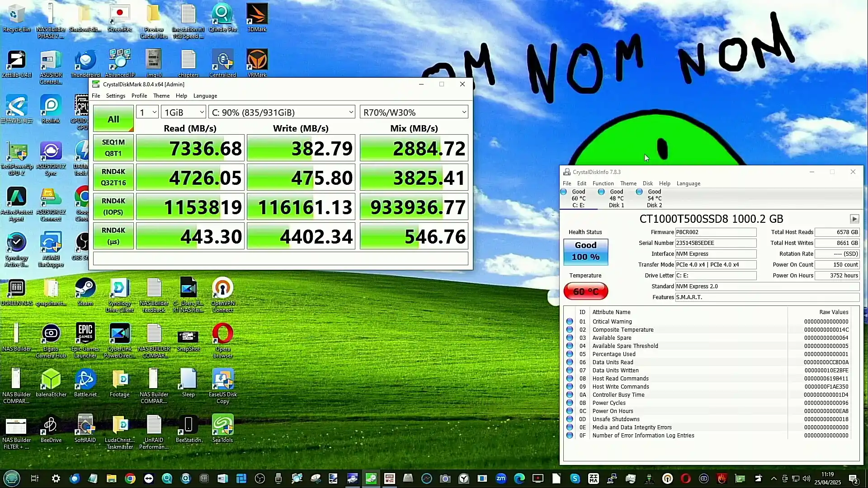
Task: Start the RND4K (IOPS) test
Action: [113, 206]
